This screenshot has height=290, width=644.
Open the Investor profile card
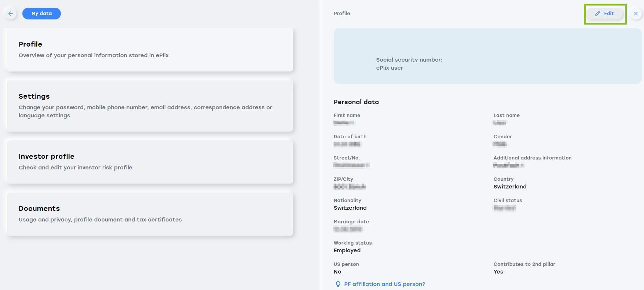click(x=150, y=162)
